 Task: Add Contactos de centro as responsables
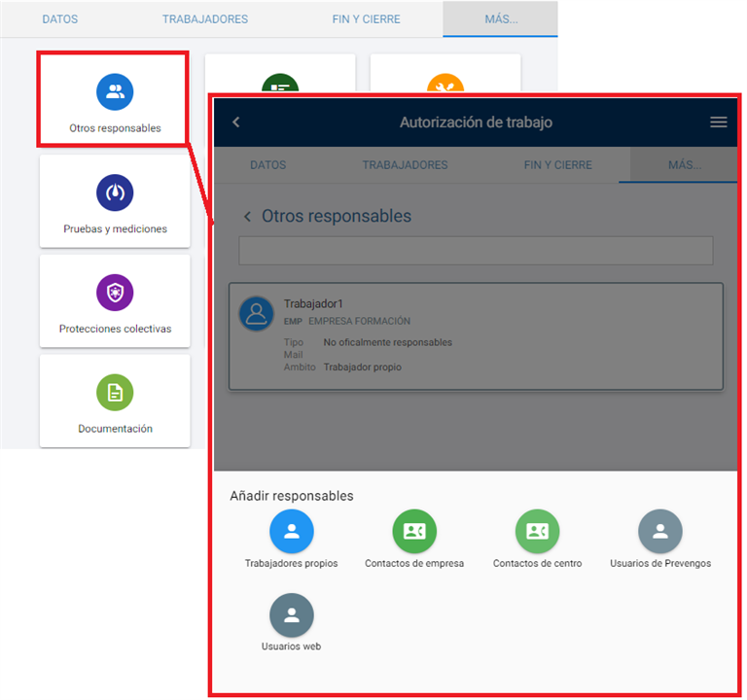click(x=537, y=532)
